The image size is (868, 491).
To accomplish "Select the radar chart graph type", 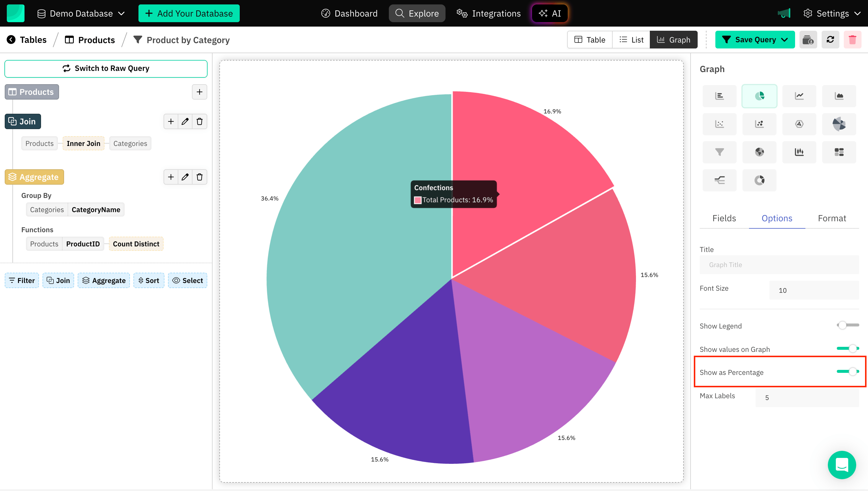I will (799, 124).
